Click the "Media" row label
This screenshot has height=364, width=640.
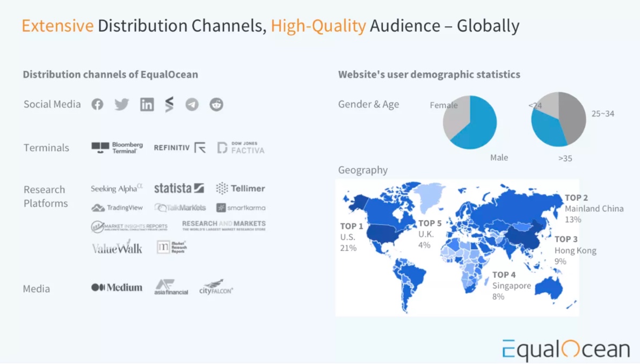37,289
